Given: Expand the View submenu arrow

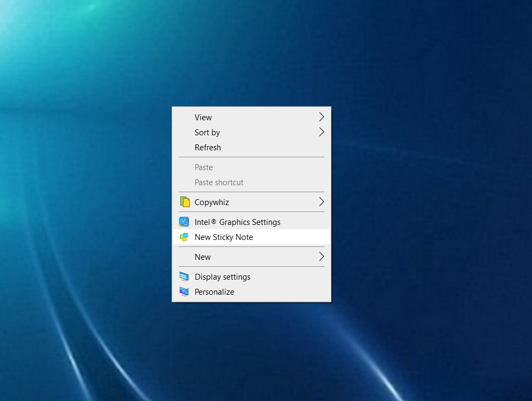Looking at the screenshot, I should pos(321,116).
